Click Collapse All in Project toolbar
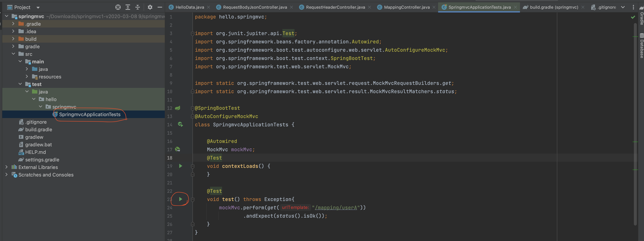The height and width of the screenshot is (241, 644). pyautogui.click(x=137, y=7)
